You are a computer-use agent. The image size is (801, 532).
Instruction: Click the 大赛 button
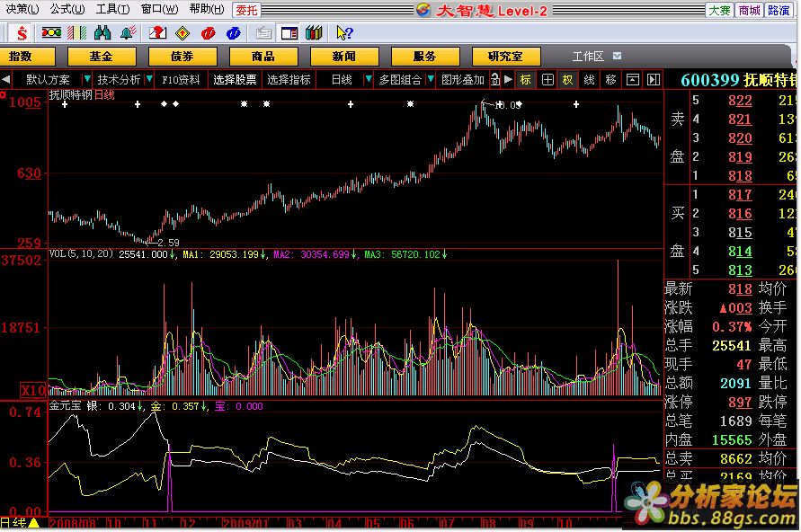point(720,10)
